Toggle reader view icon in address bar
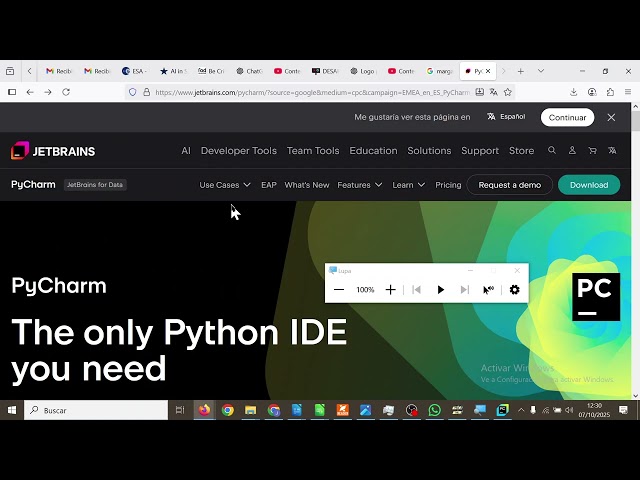Viewport: 640px width, 480px height. point(480,92)
